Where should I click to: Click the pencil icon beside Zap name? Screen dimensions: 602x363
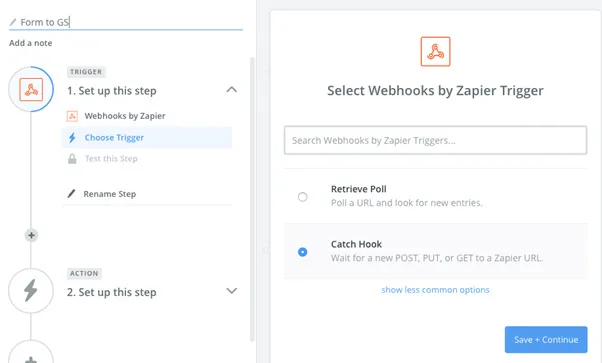13,22
